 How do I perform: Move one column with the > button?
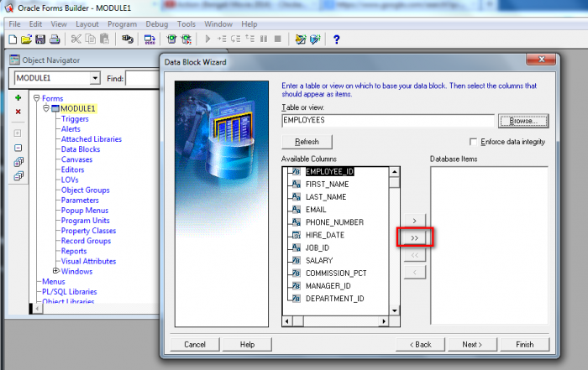tap(414, 221)
